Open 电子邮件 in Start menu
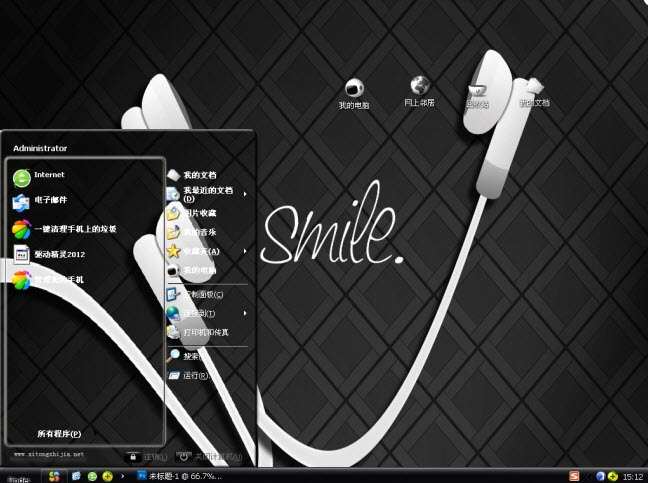The width and height of the screenshot is (648, 483). [40, 202]
